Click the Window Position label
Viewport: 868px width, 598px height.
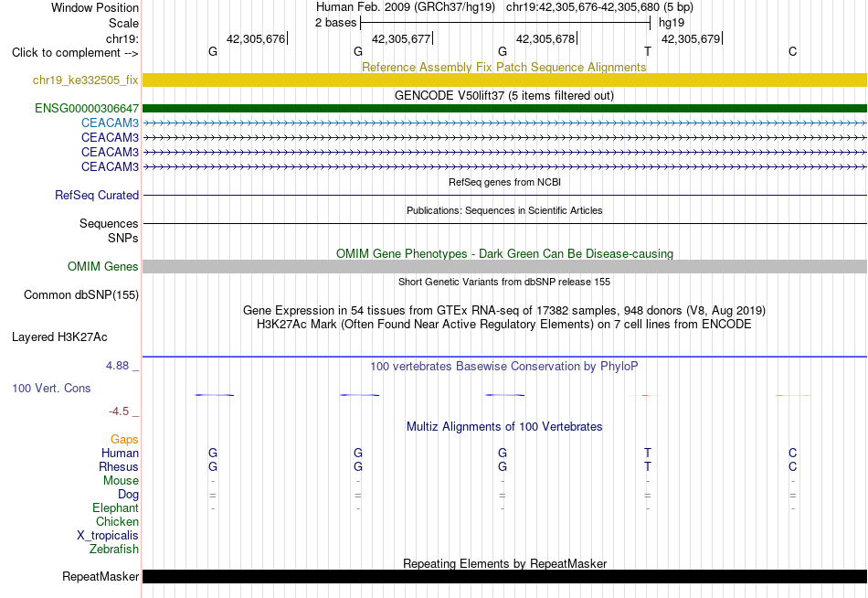pos(95,7)
